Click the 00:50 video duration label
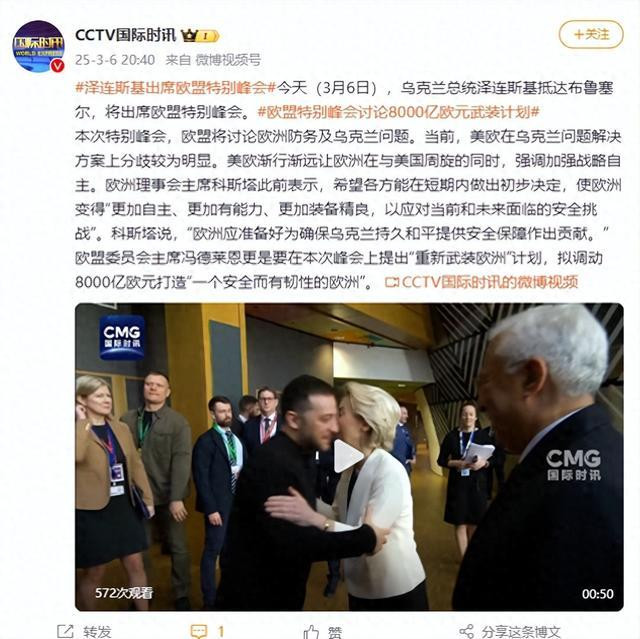Viewport: 640px width, 639px height. [x=598, y=594]
